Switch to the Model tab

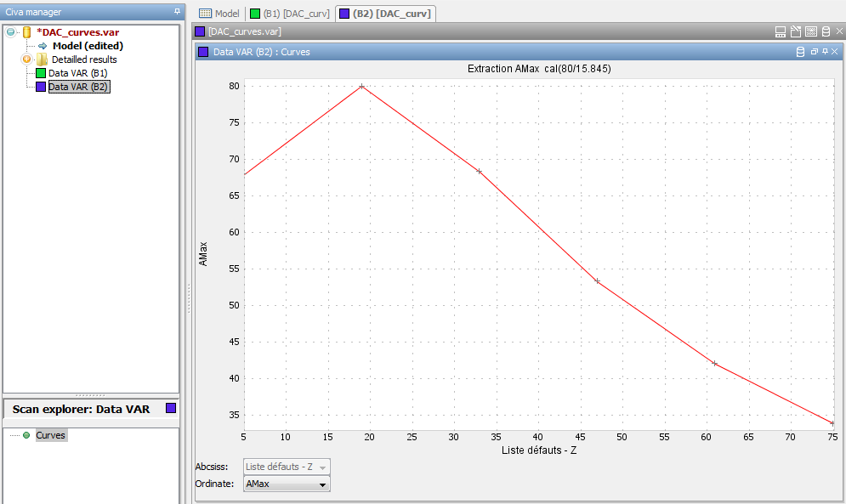[219, 14]
